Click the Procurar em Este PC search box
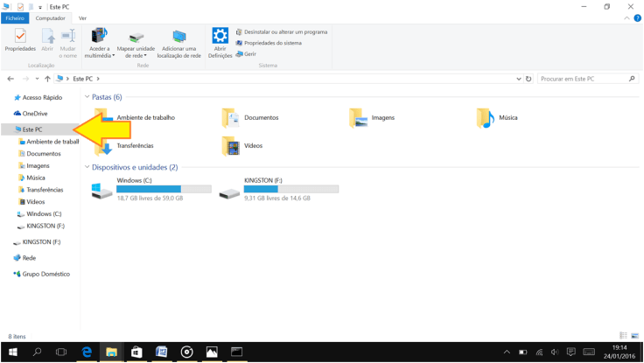Viewport: 644px width, 363px height. coord(582,79)
